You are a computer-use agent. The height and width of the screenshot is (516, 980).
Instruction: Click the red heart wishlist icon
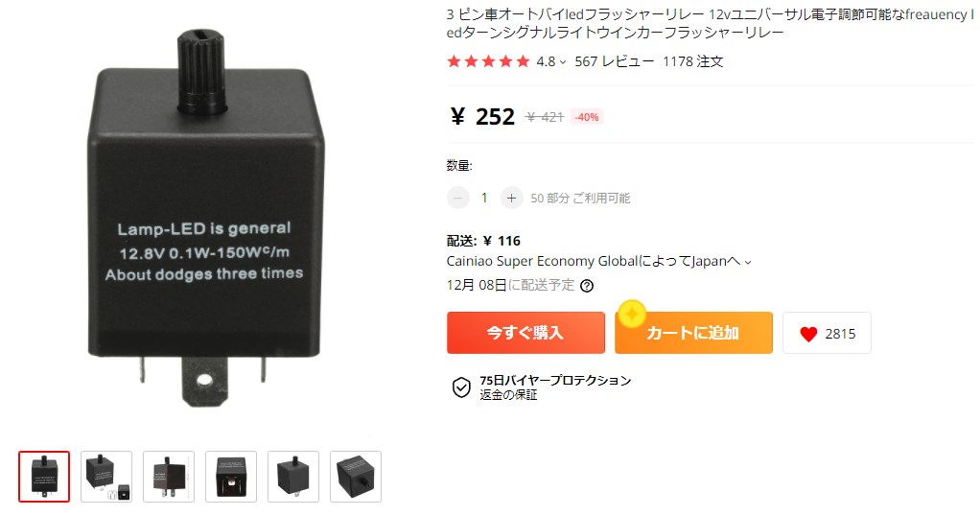pos(808,334)
